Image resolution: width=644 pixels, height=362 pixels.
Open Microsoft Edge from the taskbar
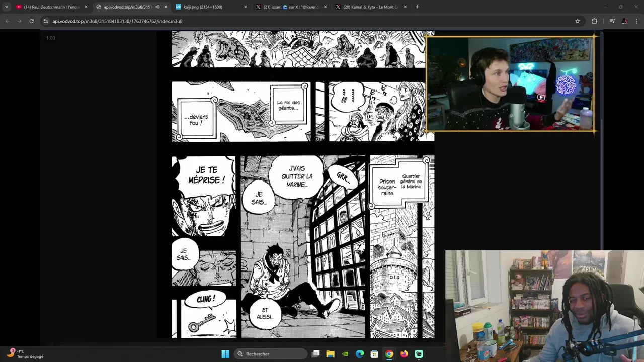click(x=360, y=354)
